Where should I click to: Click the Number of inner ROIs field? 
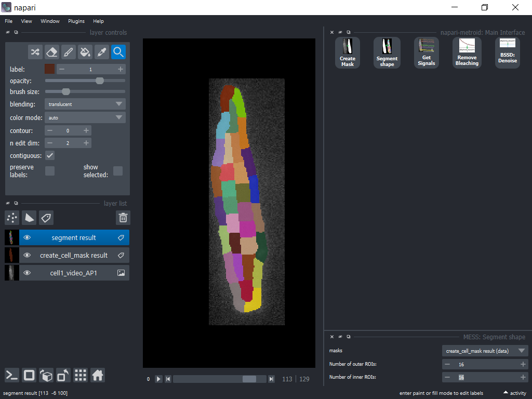485,377
